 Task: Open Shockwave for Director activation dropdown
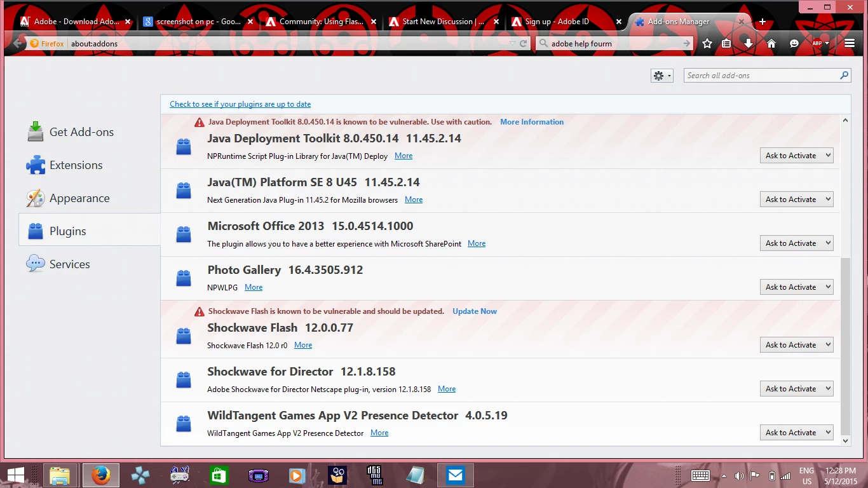coord(796,389)
